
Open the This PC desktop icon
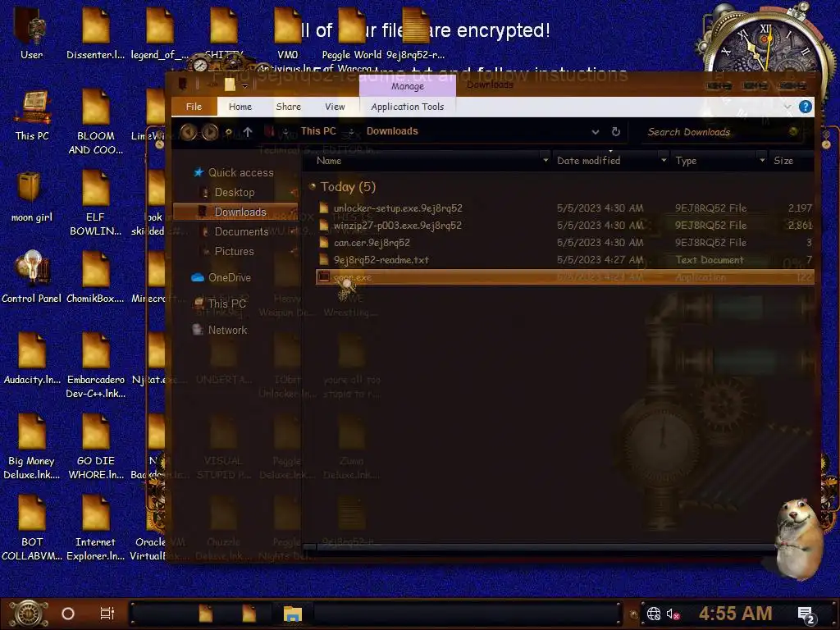pyautogui.click(x=32, y=116)
